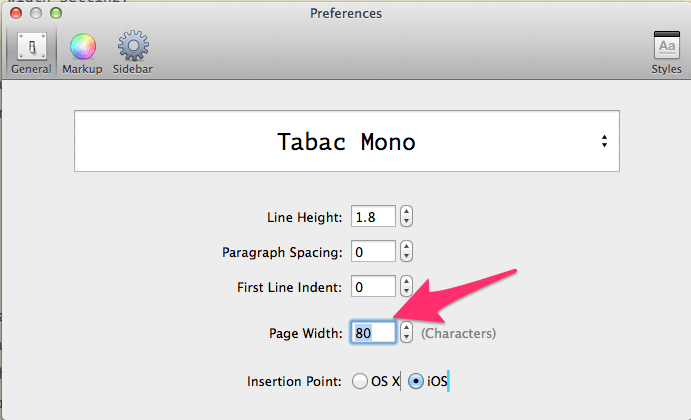This screenshot has height=420, width=691.
Task: Open the General preferences pane
Action: point(31,53)
